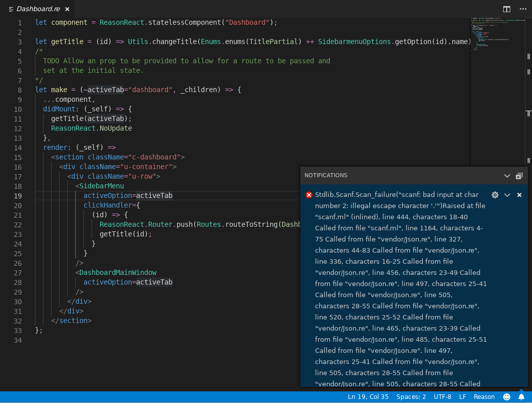Select the Dashboard.re tab
Screen dimensions: 532x403
coord(38,9)
